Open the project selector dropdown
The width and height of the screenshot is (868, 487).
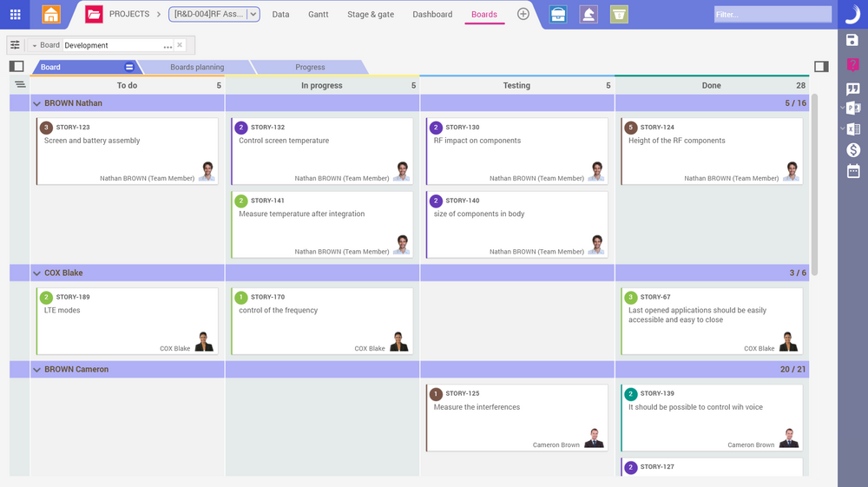tap(253, 14)
